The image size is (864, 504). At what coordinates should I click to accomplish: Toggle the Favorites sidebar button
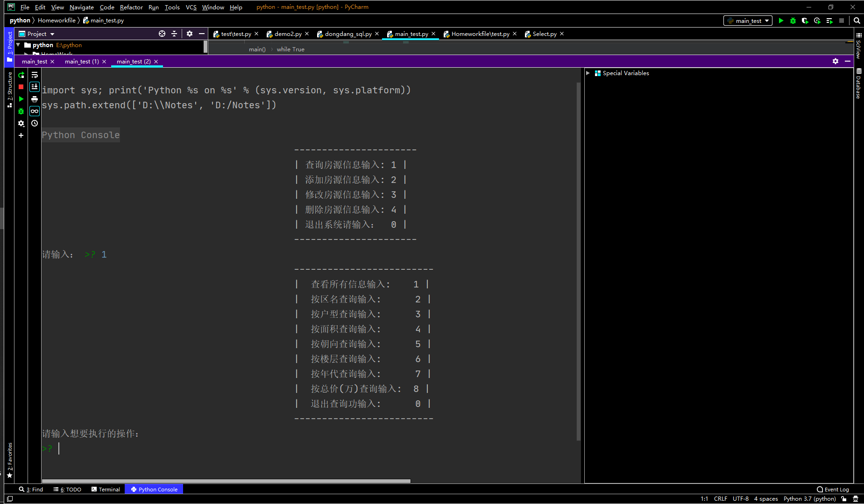9,461
